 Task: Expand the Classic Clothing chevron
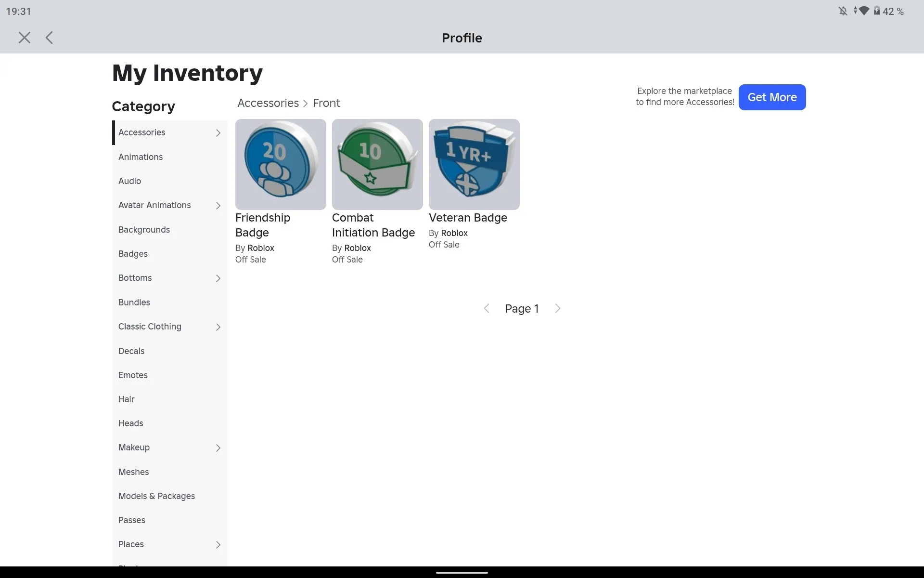218,327
